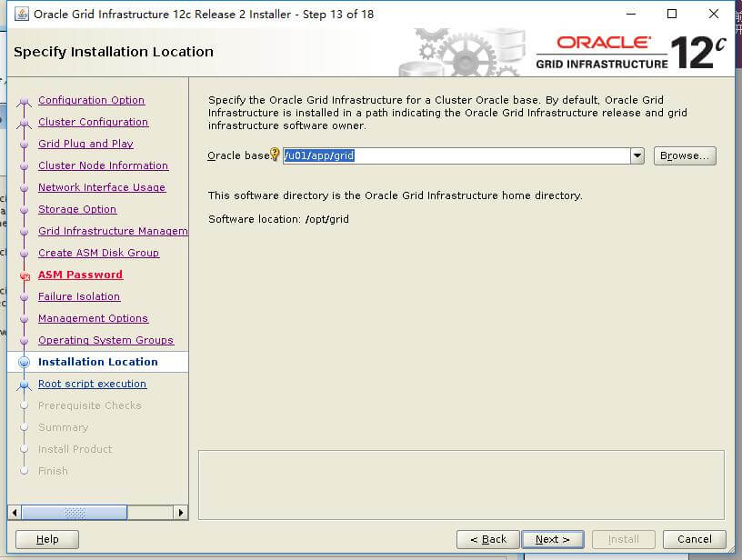
Task: Go back to the previous step
Action: pyautogui.click(x=488, y=539)
